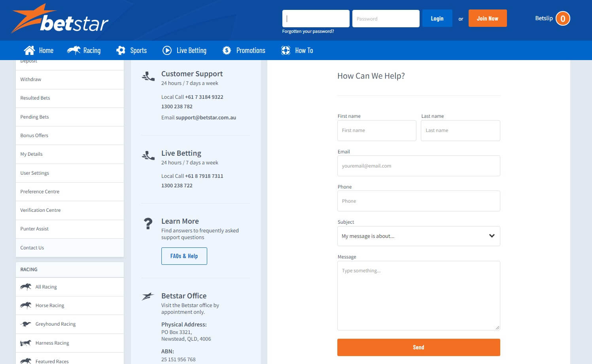The height and width of the screenshot is (364, 592).
Task: Click the support@betstar.com.au email link
Action: (206, 117)
